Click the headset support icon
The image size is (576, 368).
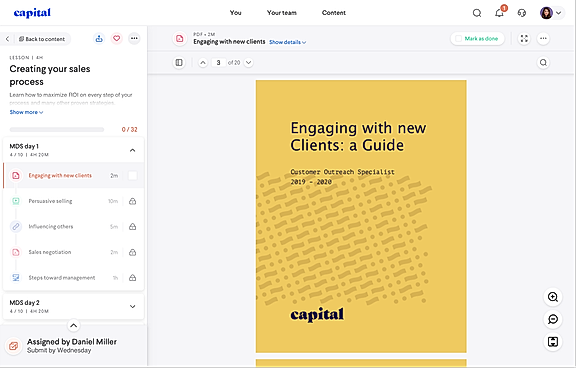[522, 13]
